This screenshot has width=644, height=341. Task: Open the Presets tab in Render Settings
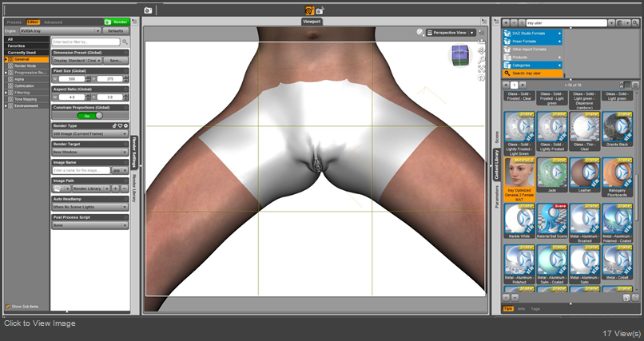(14, 22)
